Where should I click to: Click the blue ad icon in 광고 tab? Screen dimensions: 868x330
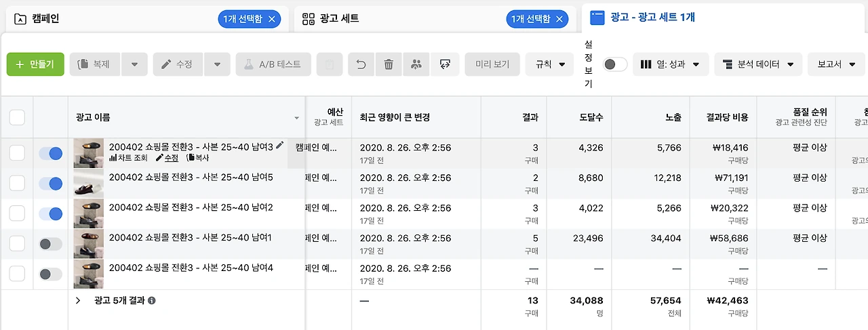click(597, 18)
